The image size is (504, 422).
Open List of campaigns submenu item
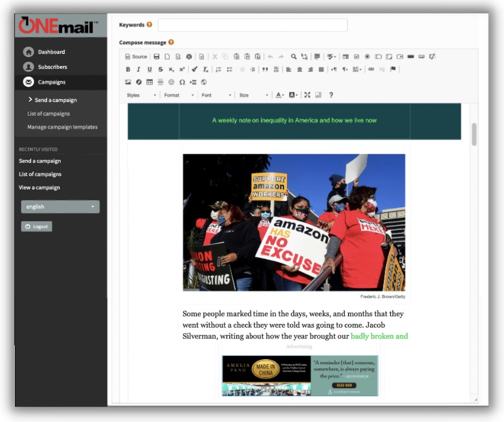49,113
